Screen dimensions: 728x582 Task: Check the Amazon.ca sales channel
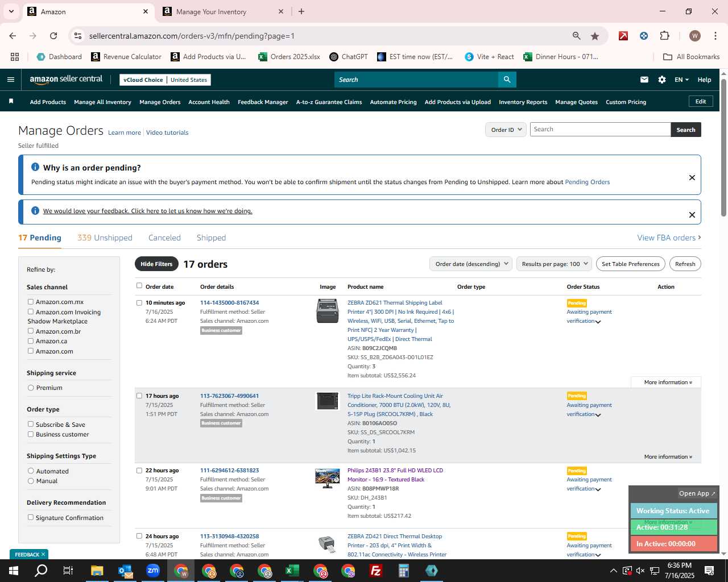[31, 341]
